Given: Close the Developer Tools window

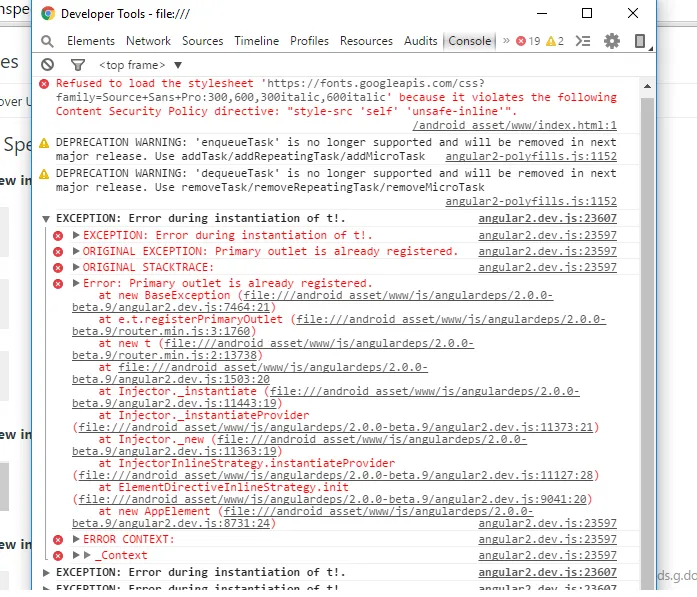Looking at the screenshot, I should click(x=633, y=13).
